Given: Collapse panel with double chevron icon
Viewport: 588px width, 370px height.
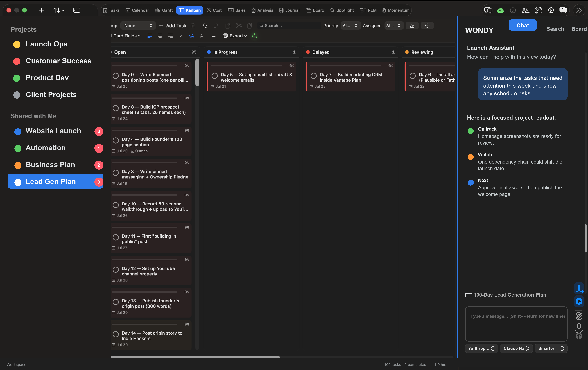Looking at the screenshot, I should click(579, 10).
